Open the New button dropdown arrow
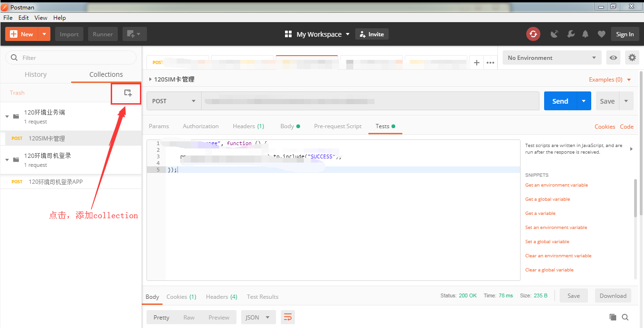 pyautogui.click(x=44, y=34)
